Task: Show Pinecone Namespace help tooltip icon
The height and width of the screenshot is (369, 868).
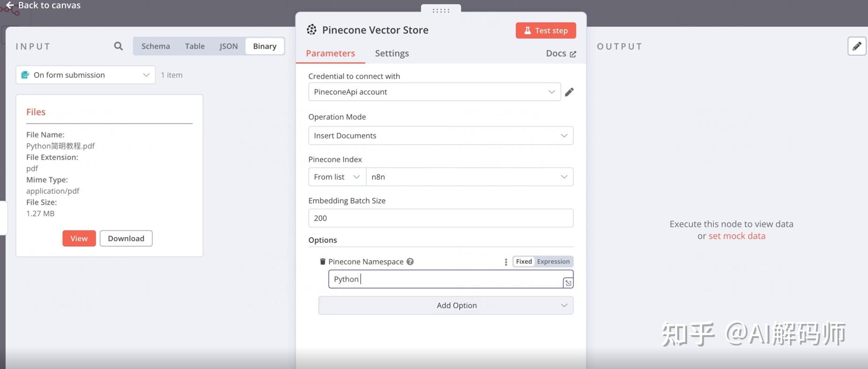Action: (x=410, y=261)
